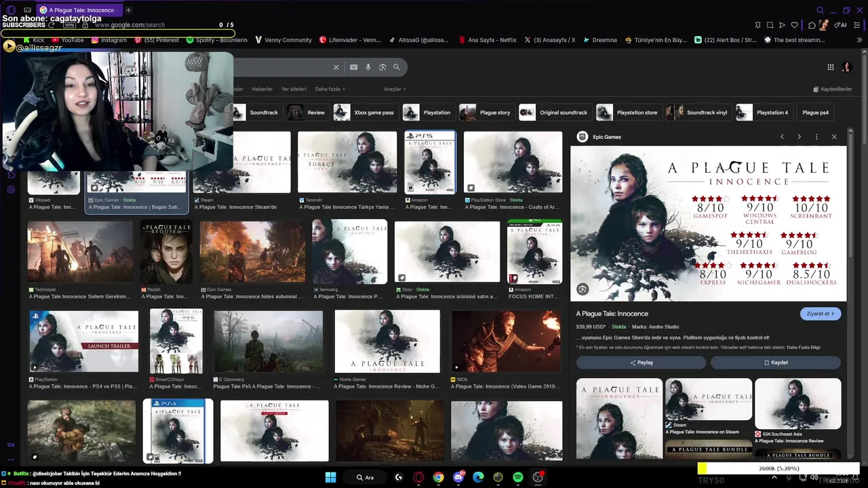Filter images by Soundtrack vinyl chip
Screen dimensions: 868x488
coord(698,113)
